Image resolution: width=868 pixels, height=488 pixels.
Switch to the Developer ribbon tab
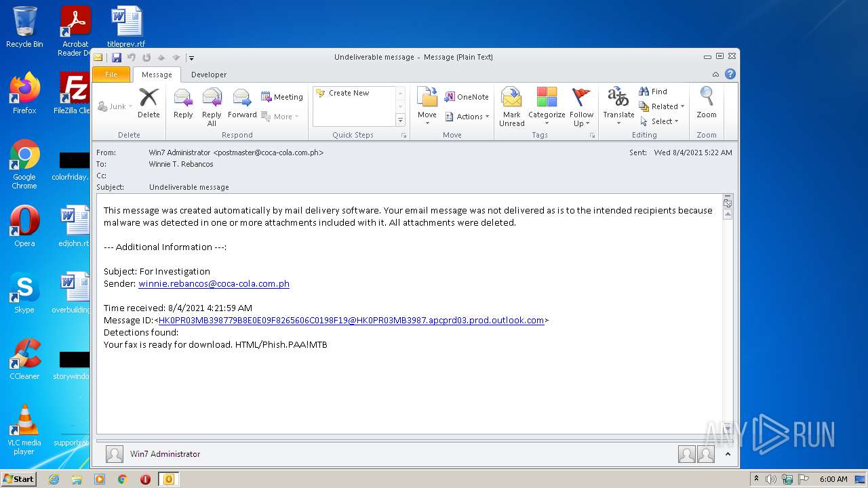click(x=209, y=75)
